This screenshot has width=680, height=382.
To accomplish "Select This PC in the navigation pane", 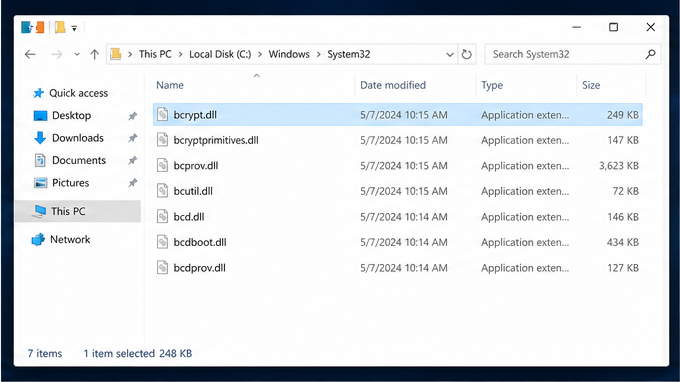I will (x=78, y=211).
